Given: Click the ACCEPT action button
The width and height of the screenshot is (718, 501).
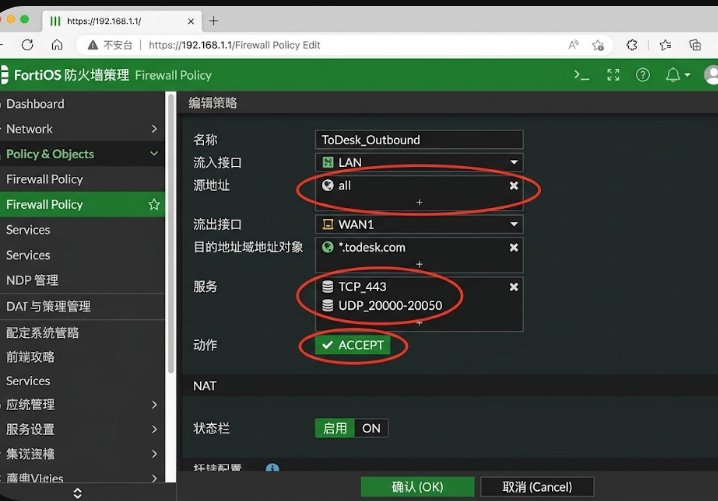Looking at the screenshot, I should point(353,345).
